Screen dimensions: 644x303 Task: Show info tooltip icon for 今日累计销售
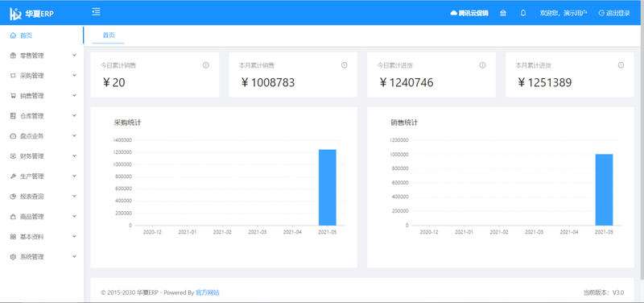point(206,65)
